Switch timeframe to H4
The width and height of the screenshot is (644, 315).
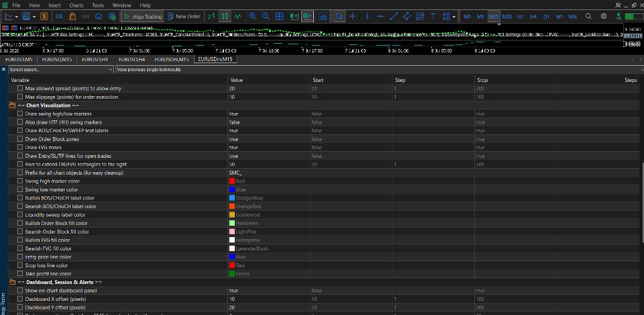click(x=533, y=16)
